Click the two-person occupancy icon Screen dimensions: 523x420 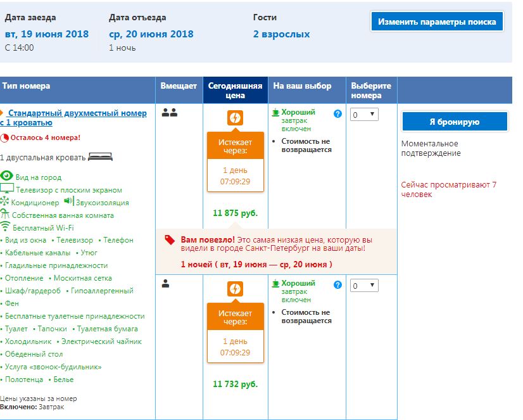(169, 113)
